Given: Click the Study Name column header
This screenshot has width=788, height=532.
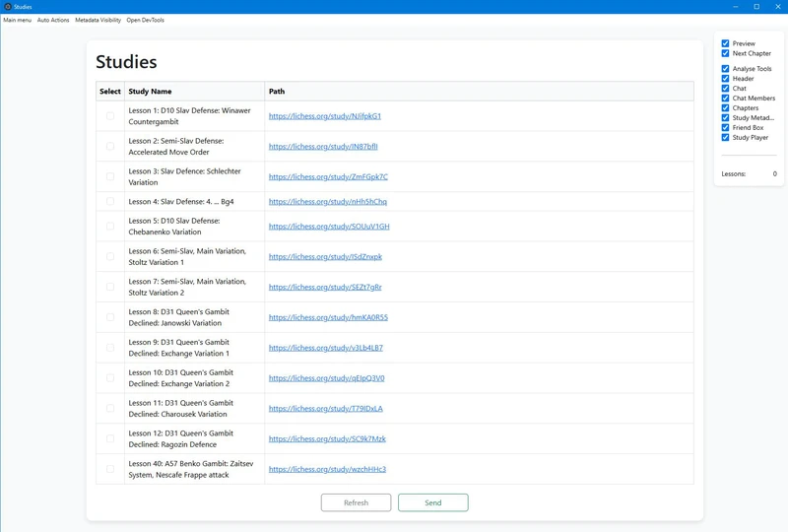Looking at the screenshot, I should tap(150, 92).
